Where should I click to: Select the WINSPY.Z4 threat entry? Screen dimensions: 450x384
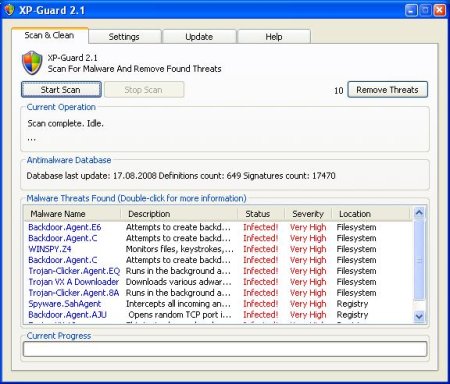coord(50,249)
